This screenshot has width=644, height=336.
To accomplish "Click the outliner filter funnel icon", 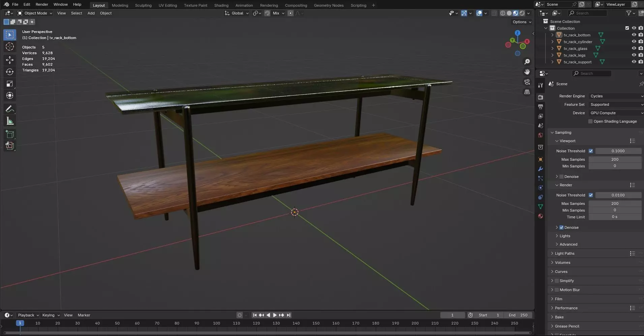I will (x=629, y=13).
